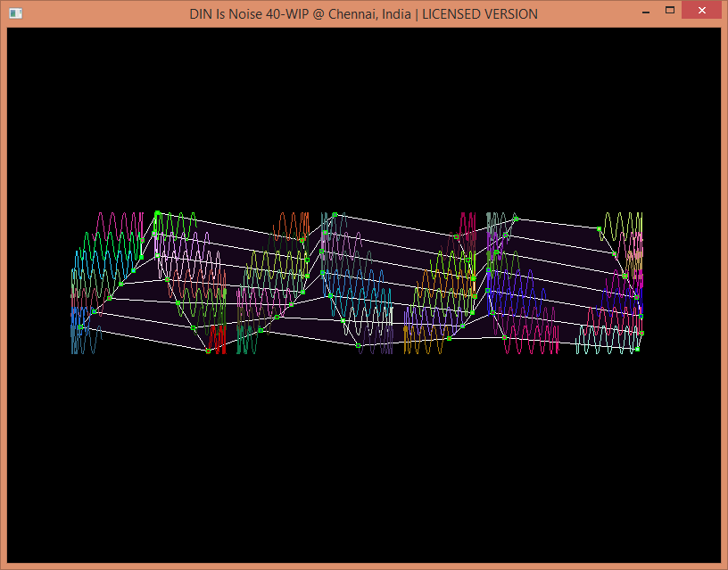Maximize the DIN Is Noise window

pos(669,11)
